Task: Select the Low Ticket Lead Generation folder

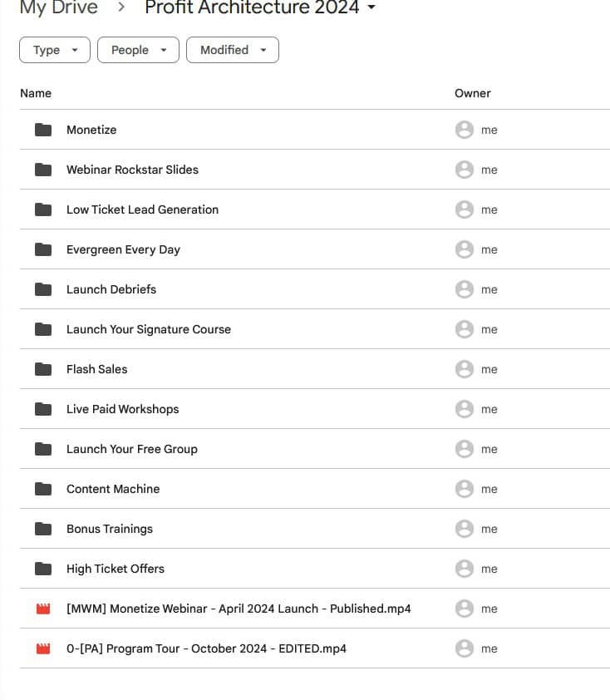Action: click(x=142, y=210)
